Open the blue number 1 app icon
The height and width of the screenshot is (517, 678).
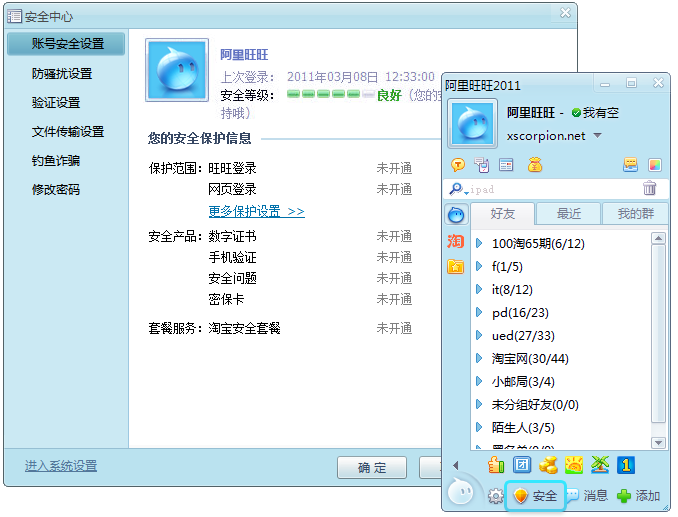point(626,465)
